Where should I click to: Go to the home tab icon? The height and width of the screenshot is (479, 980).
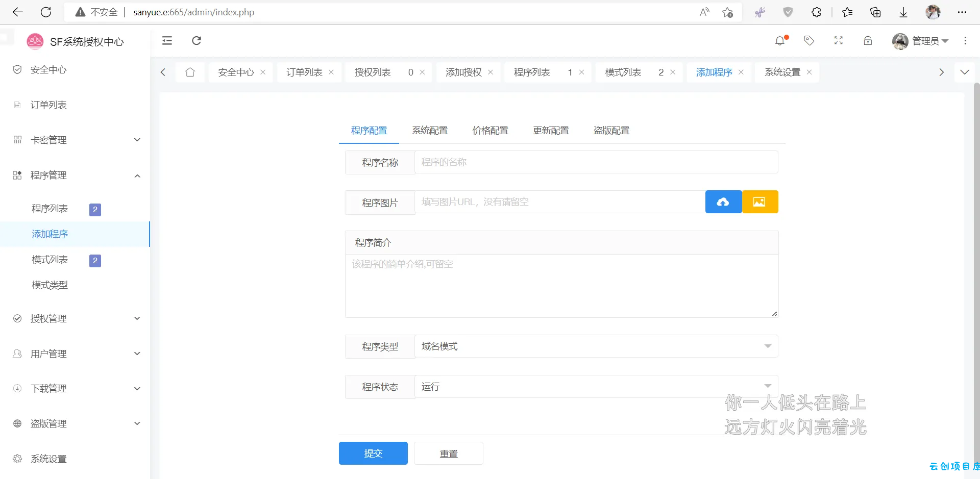[x=190, y=72]
